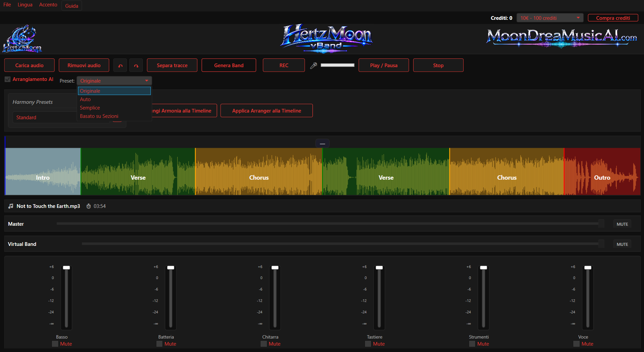Image resolution: width=644 pixels, height=352 pixels.
Task: Mute the Chitarra channel
Action: (x=264, y=344)
